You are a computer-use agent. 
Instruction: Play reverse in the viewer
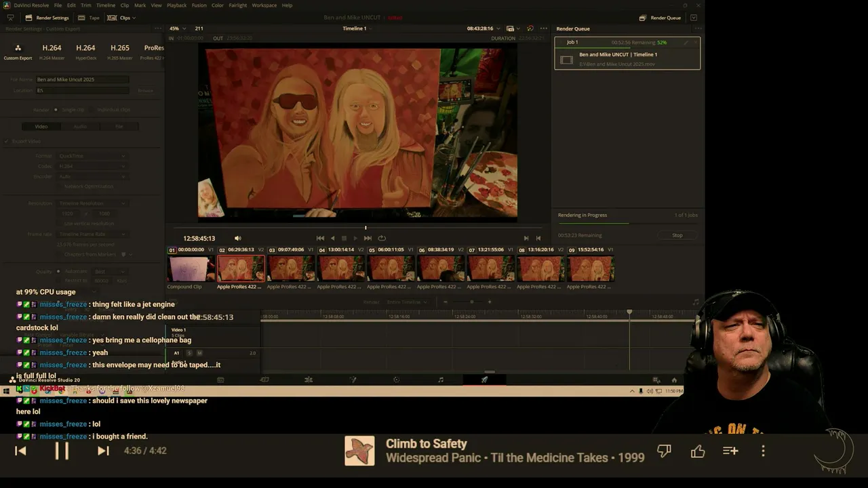332,238
